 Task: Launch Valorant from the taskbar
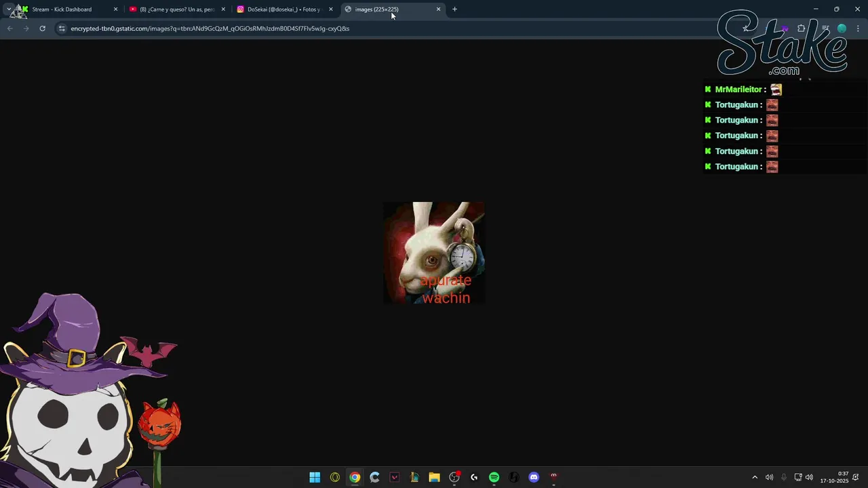click(395, 477)
